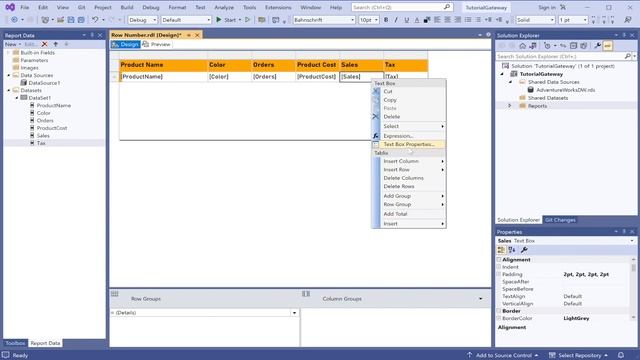
Task: Toggle the highlighted preview icon in Solution Explorer
Action: (607, 46)
